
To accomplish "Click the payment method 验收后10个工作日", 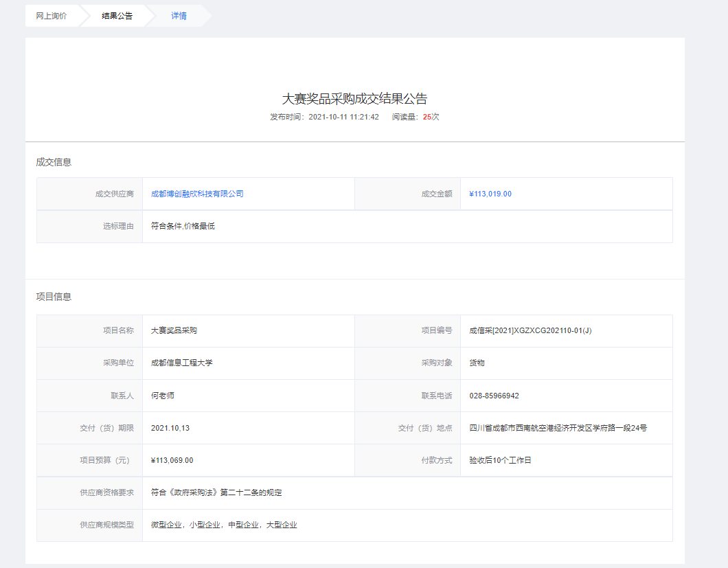I will (x=500, y=460).
